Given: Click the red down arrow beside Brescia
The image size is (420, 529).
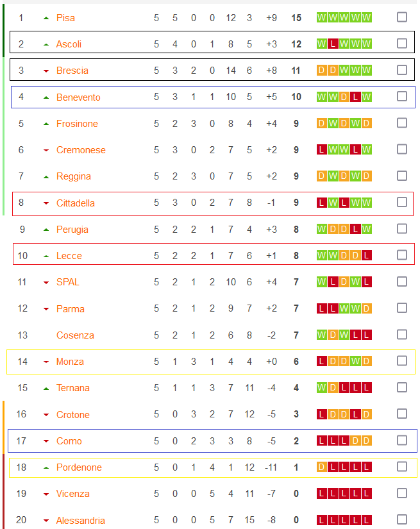Looking at the screenshot, I should tap(46, 71).
